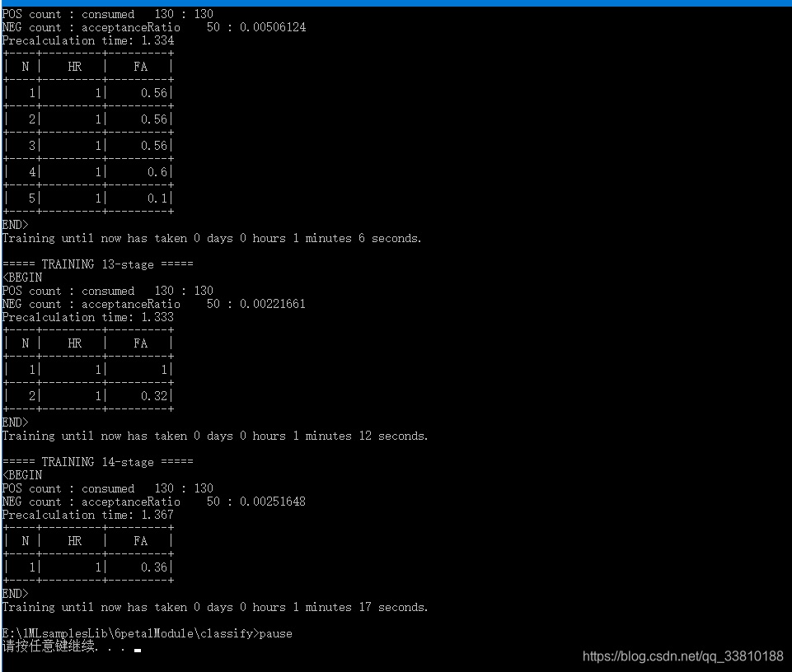
Task: Click the line ending '1 minutes 12 seconds.'
Action: (x=215, y=436)
